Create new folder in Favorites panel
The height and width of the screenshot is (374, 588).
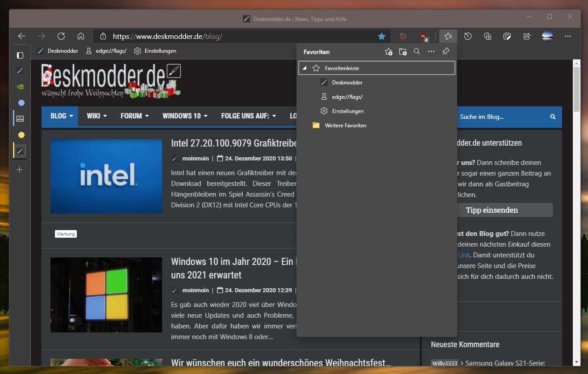click(x=403, y=52)
